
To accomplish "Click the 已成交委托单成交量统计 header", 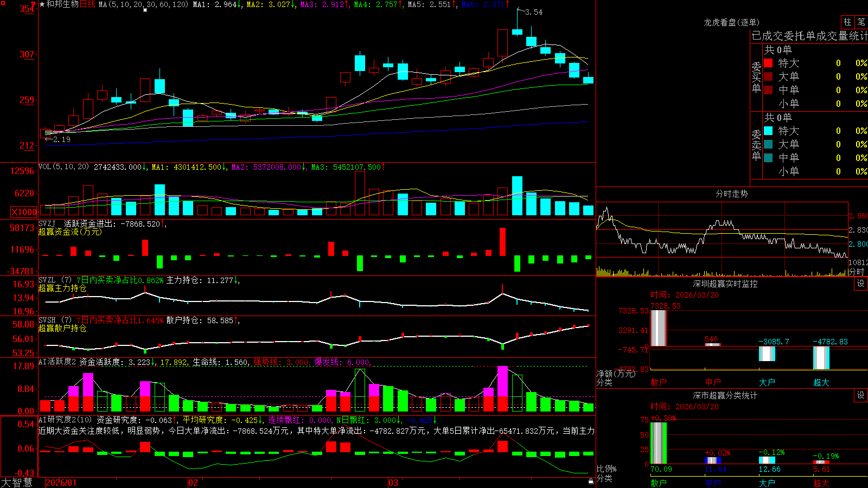I will pyautogui.click(x=809, y=36).
